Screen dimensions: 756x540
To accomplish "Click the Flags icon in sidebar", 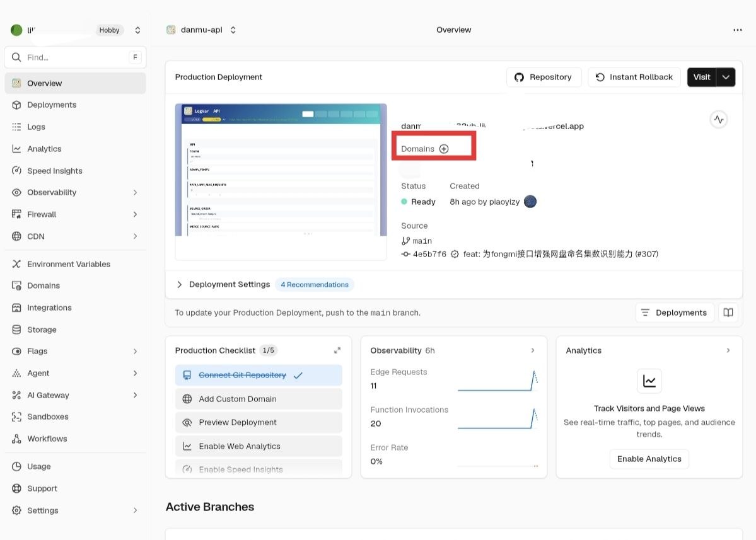I will point(16,351).
